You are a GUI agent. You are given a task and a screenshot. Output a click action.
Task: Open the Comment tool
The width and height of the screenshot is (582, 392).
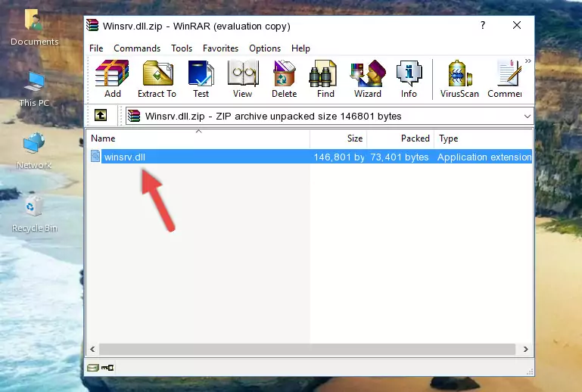point(505,79)
